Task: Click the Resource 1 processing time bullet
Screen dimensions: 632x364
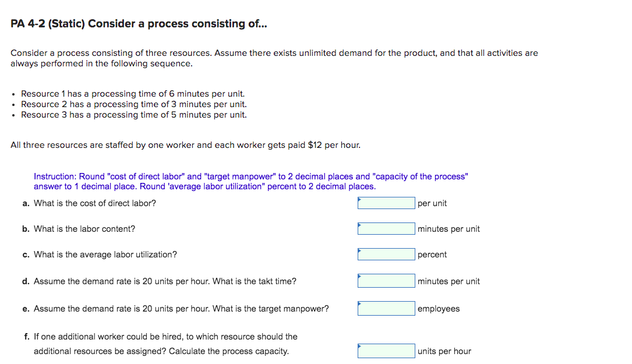Action: pyautogui.click(x=132, y=93)
